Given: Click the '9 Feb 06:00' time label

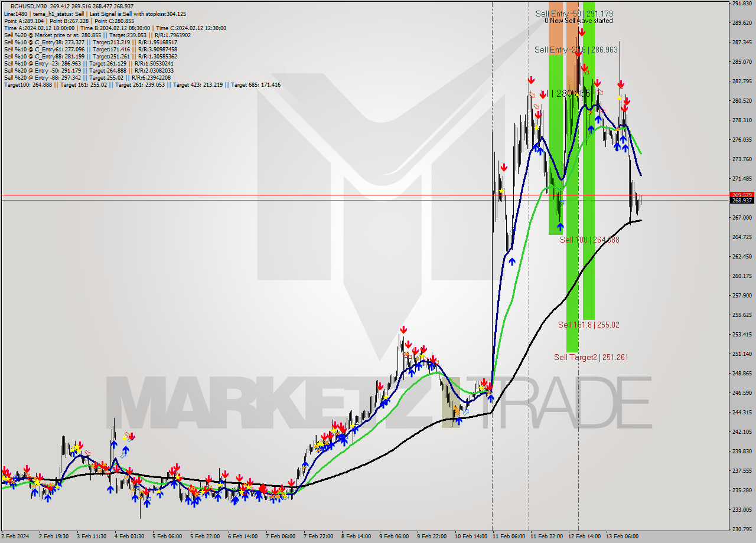Looking at the screenshot, I should coord(394,537).
